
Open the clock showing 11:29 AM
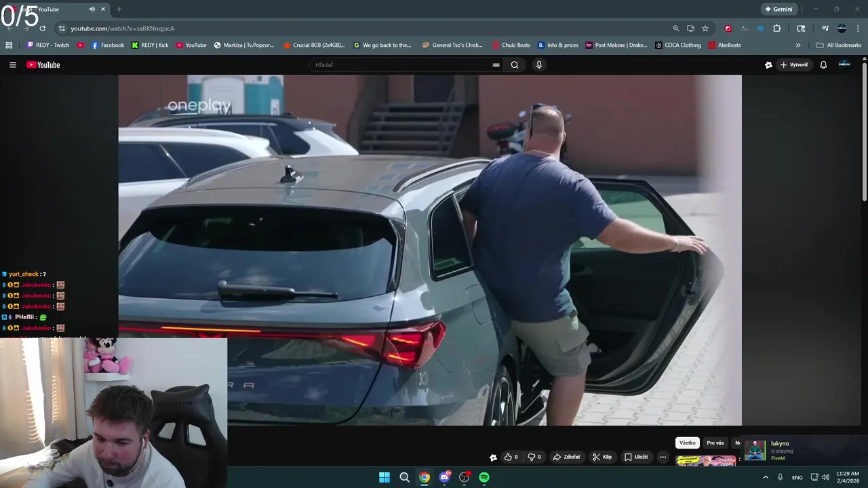[x=848, y=477]
